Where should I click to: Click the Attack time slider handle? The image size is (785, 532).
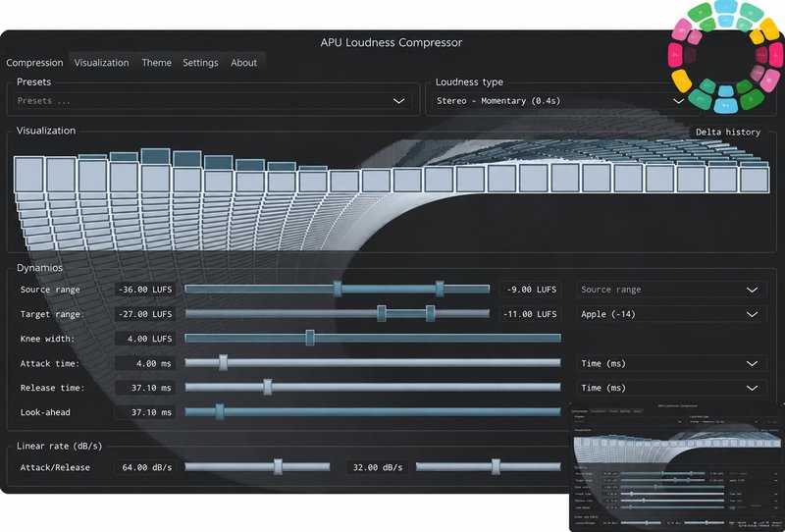(x=224, y=362)
